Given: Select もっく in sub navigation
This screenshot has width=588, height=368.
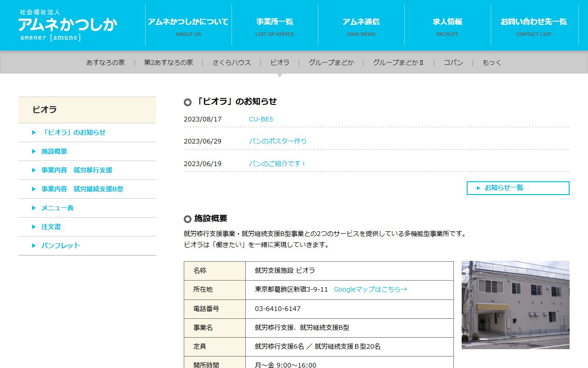Looking at the screenshot, I should (492, 63).
